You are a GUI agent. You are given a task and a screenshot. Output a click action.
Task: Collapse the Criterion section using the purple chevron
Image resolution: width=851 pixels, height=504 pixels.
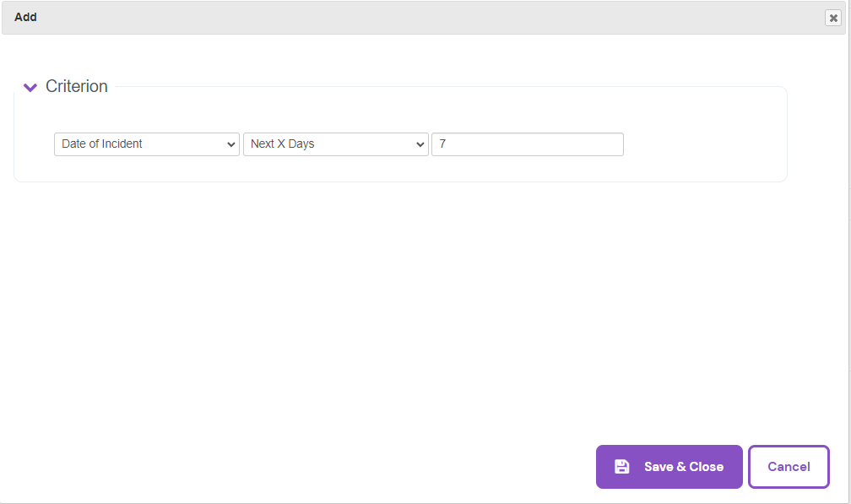click(x=30, y=87)
